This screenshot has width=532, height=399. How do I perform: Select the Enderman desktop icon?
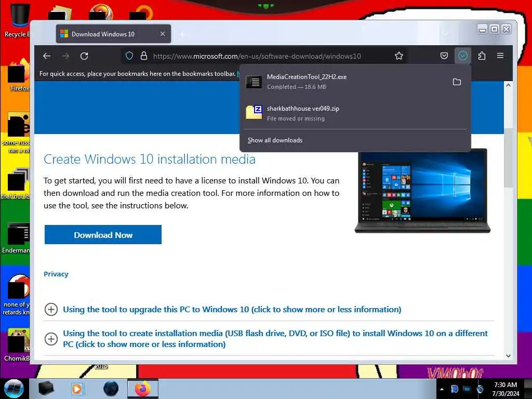pyautogui.click(x=16, y=238)
